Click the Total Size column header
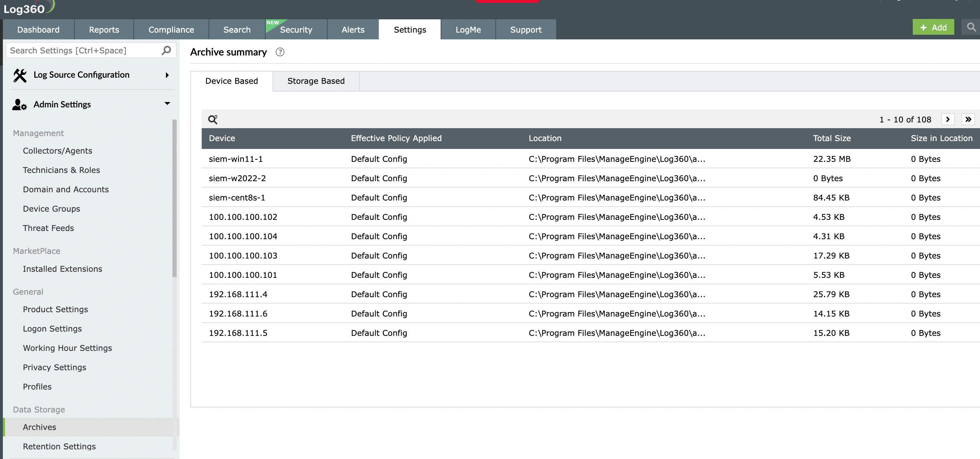Screen dimensions: 980x459 832,138
